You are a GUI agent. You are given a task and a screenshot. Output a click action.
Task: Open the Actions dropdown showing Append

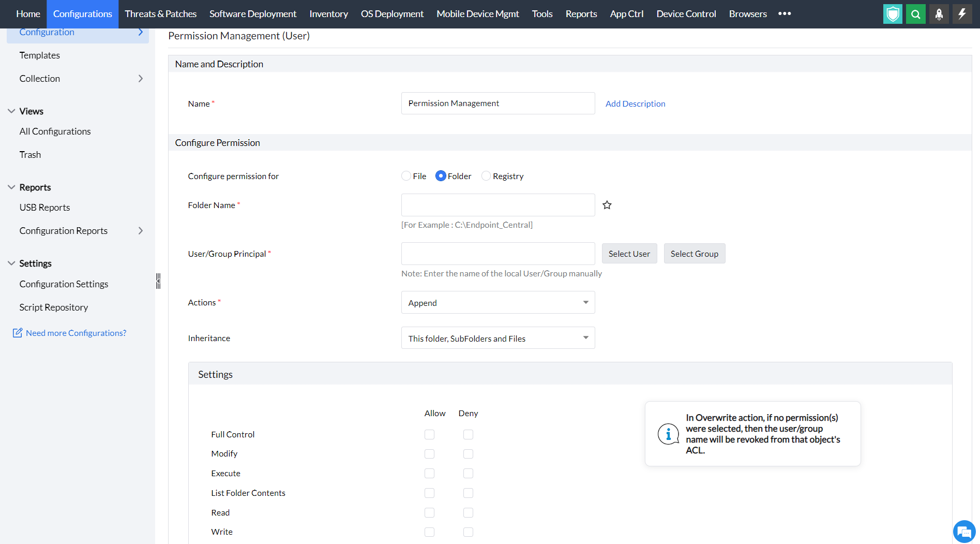click(498, 303)
